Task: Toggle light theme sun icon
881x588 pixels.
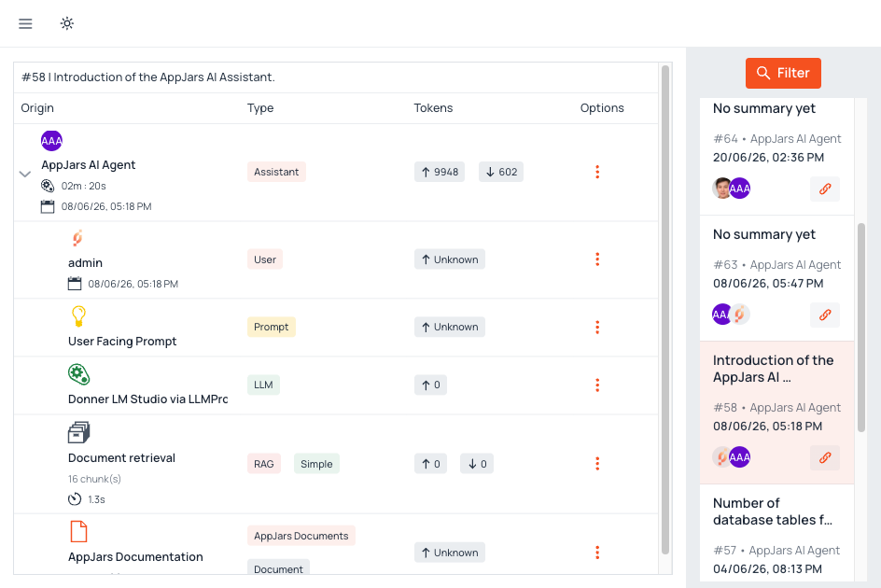Action: point(67,23)
